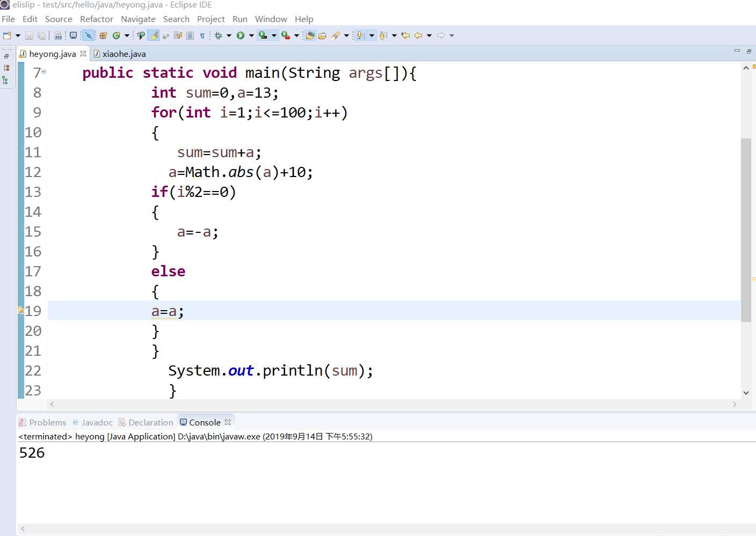Maximize the editor area
756x536 pixels.
pos(749,51)
